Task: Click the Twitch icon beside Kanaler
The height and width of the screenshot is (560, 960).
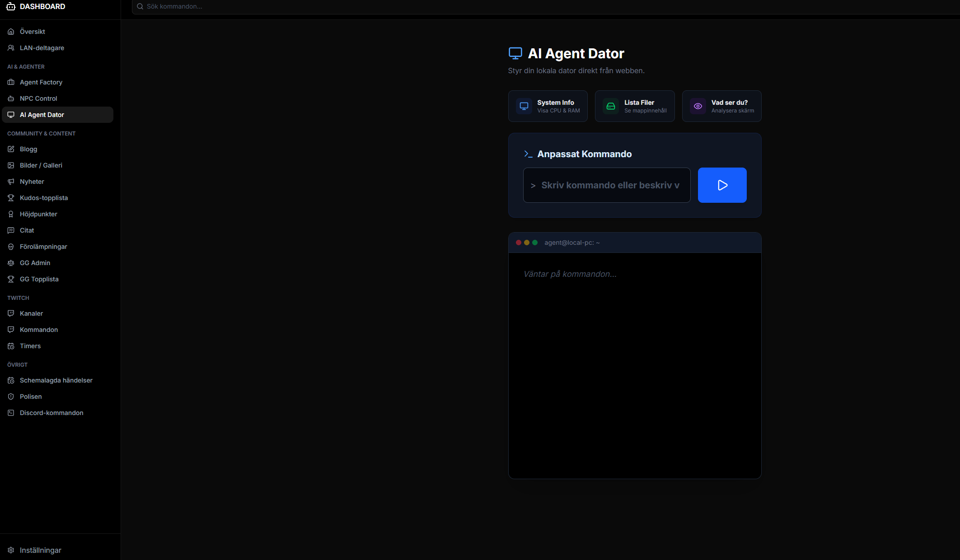Action: (11, 313)
